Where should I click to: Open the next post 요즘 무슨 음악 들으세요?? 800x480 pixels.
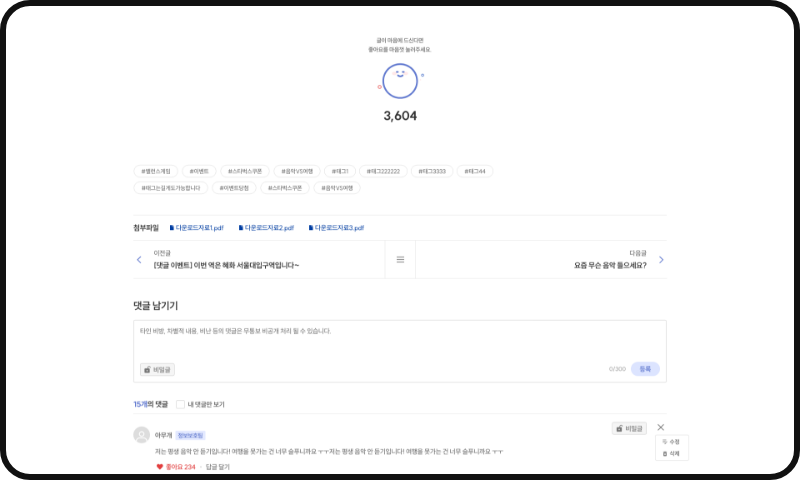(610, 265)
